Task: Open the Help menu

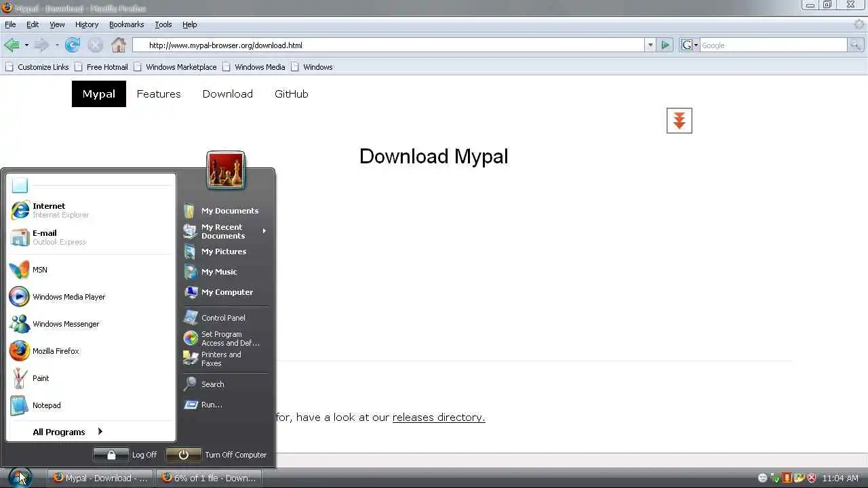Action: (190, 24)
